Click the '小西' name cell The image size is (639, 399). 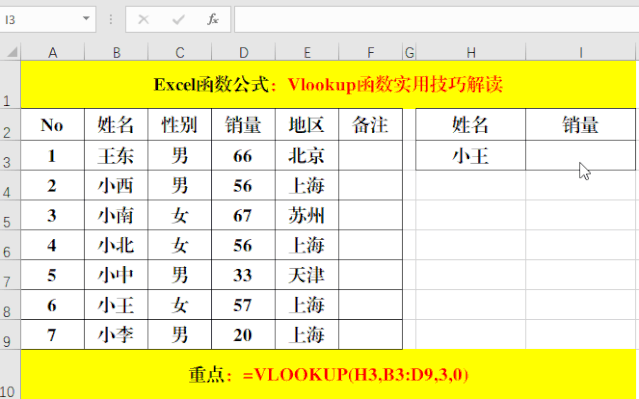[x=116, y=185]
